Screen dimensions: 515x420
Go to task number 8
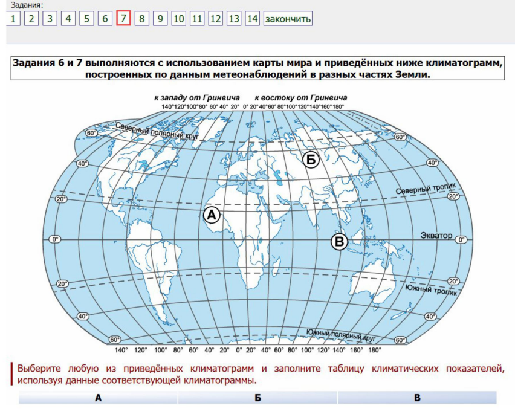point(141,19)
